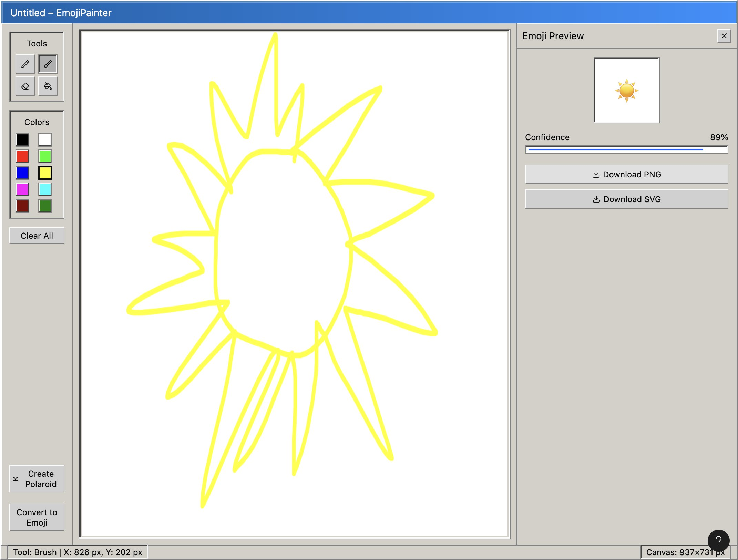Image resolution: width=738 pixels, height=560 pixels.
Task: Close the Emoji Preview panel
Action: (725, 36)
